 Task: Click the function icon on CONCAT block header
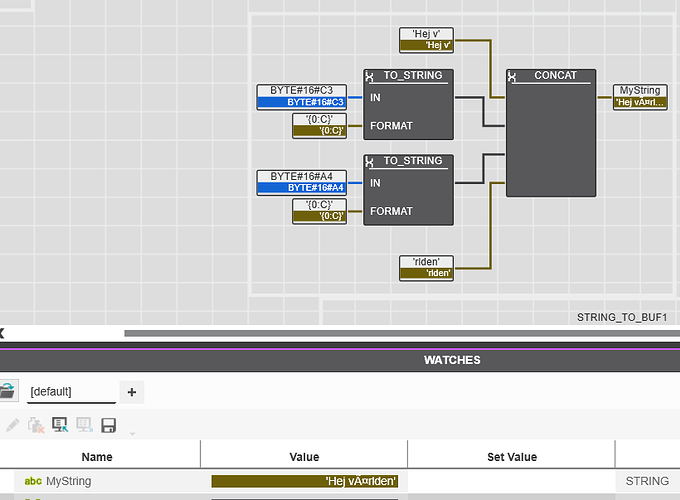click(513, 76)
